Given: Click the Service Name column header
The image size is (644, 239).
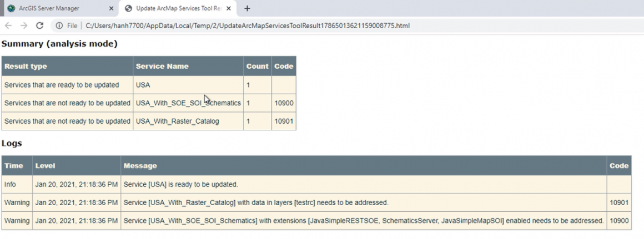Looking at the screenshot, I should pyautogui.click(x=188, y=66).
